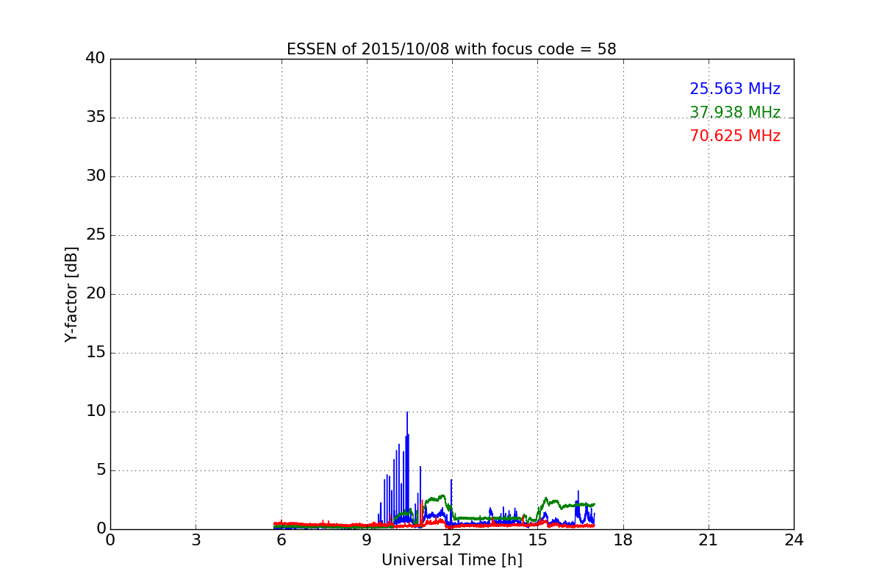Click the x-axis tick label 24
The width and height of the screenshot is (882, 588).
click(794, 540)
